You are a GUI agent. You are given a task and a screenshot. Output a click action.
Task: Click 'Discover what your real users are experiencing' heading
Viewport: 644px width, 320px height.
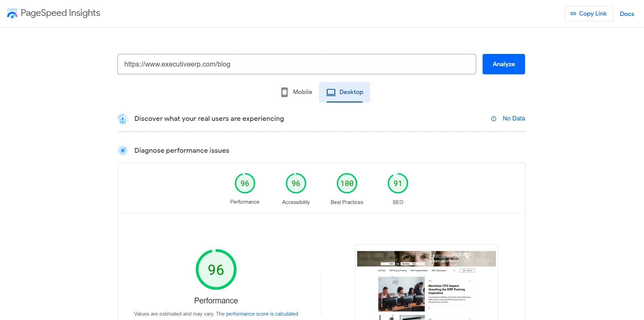209,118
